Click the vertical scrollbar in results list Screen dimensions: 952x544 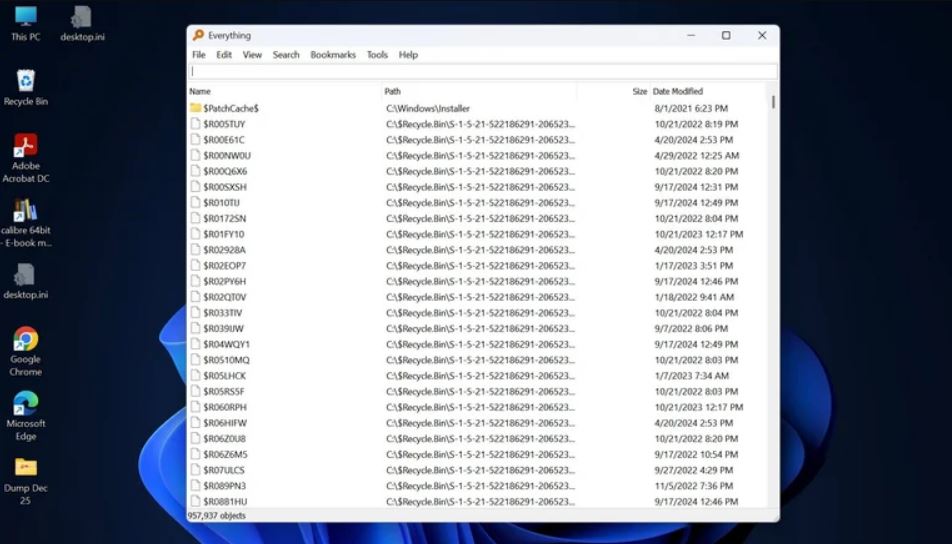[773, 300]
